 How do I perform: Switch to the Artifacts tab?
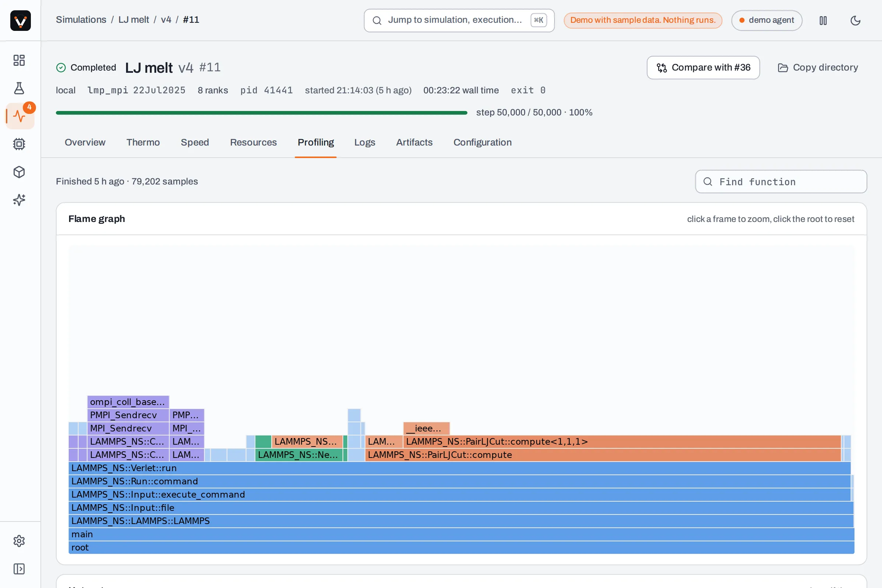pyautogui.click(x=415, y=143)
